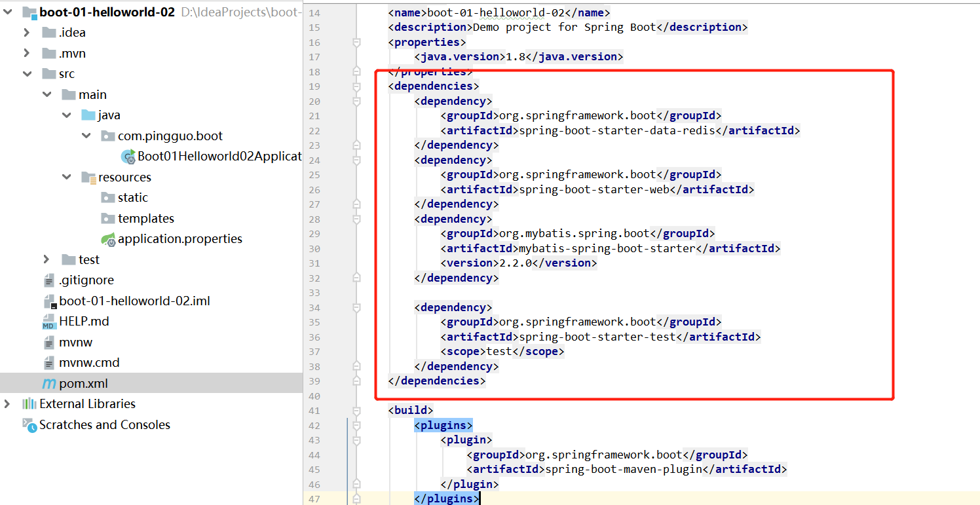
Task: Select Boot01Helloworld02Application class in the tree
Action: click(219, 157)
